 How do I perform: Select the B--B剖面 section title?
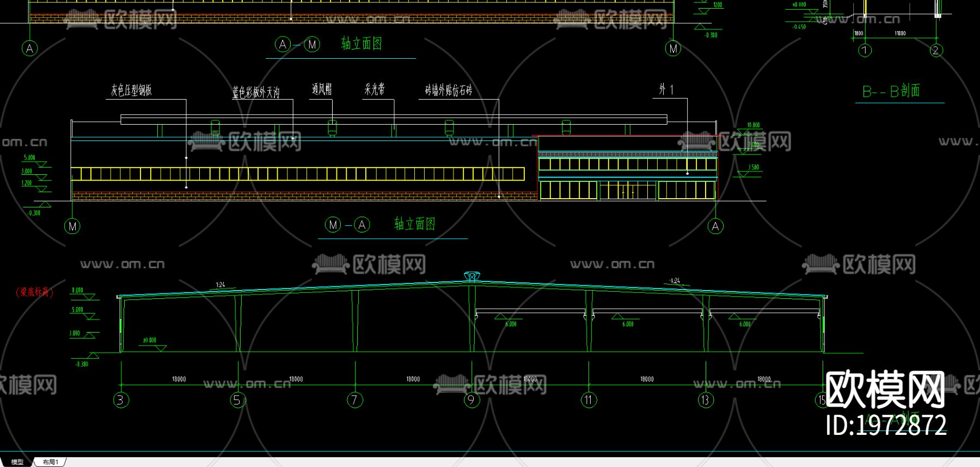point(891,91)
